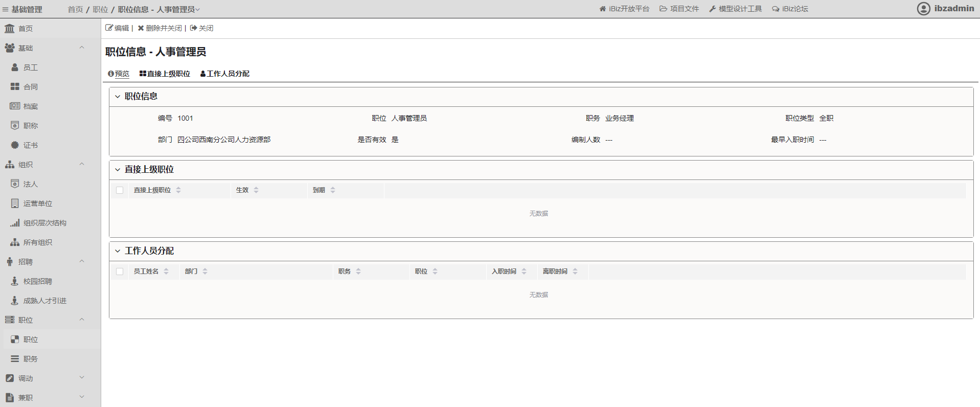
Task: Toggle the select-all checkbox in 工作人员分配 table
Action: point(120,271)
